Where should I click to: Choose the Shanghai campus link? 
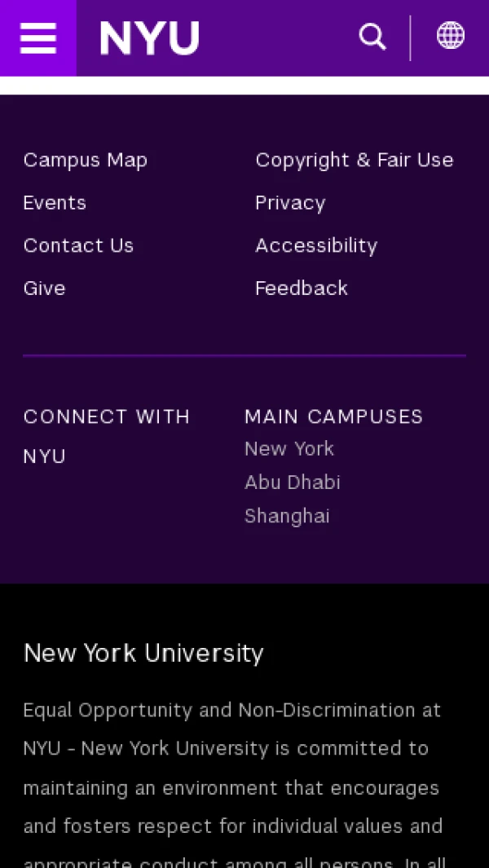coord(287,516)
